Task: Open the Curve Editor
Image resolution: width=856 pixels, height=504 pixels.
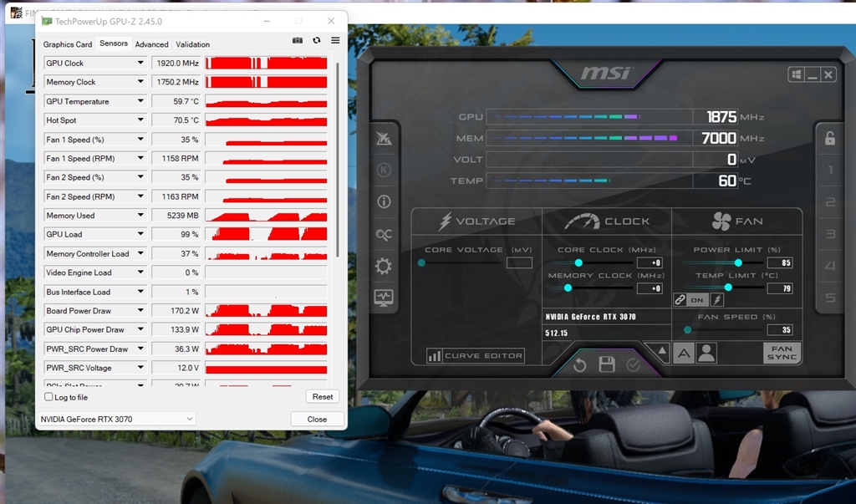Action: coord(476,355)
